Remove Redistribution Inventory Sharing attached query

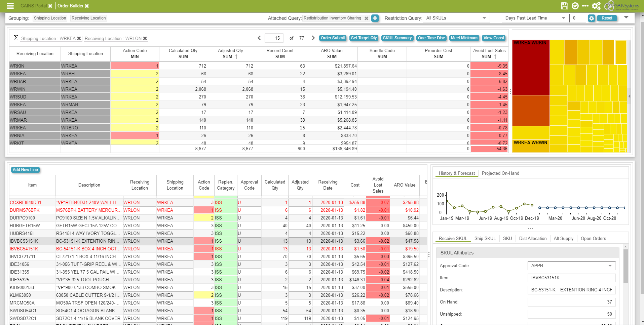click(367, 18)
